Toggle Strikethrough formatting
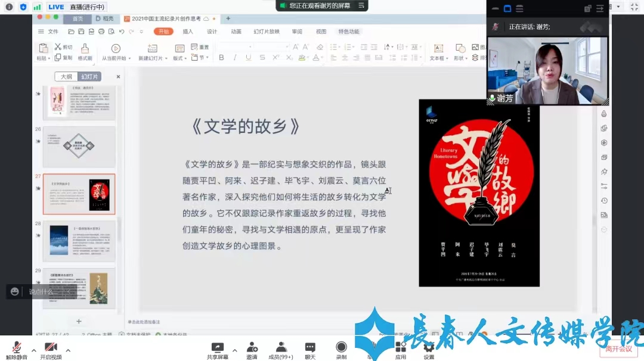 point(262,58)
